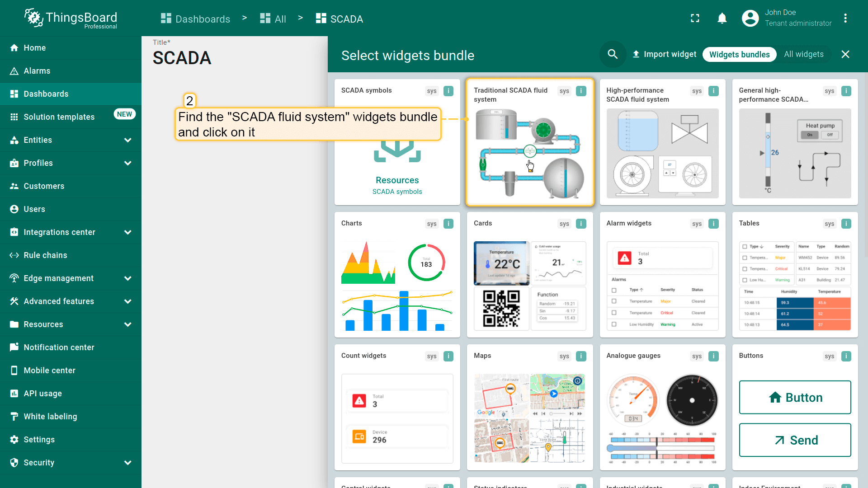Click info icon on Charts bundle

[x=448, y=224]
